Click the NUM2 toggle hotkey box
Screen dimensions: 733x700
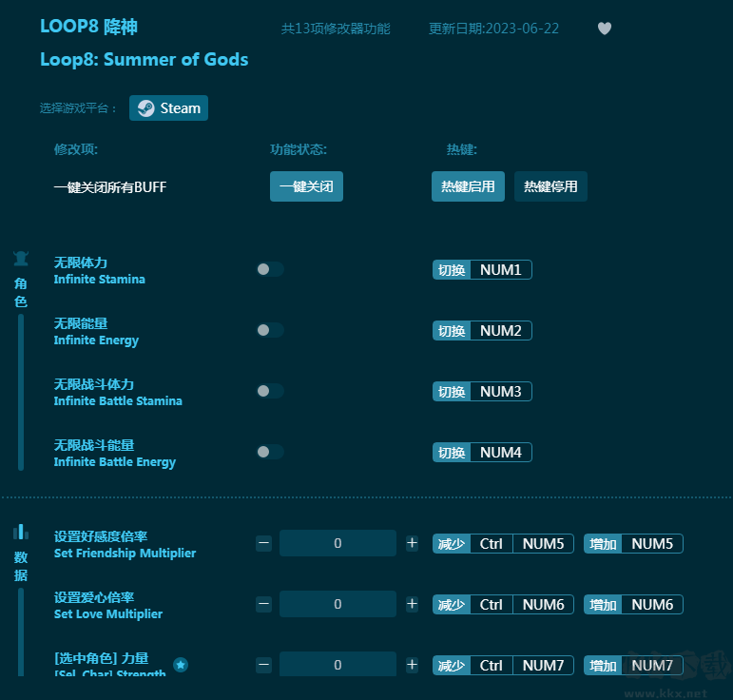(x=482, y=331)
